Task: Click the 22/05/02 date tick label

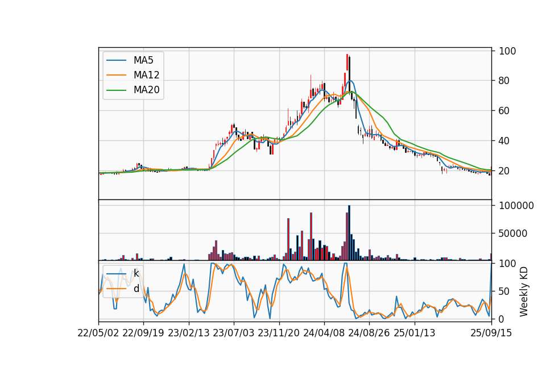Action: coord(98,333)
